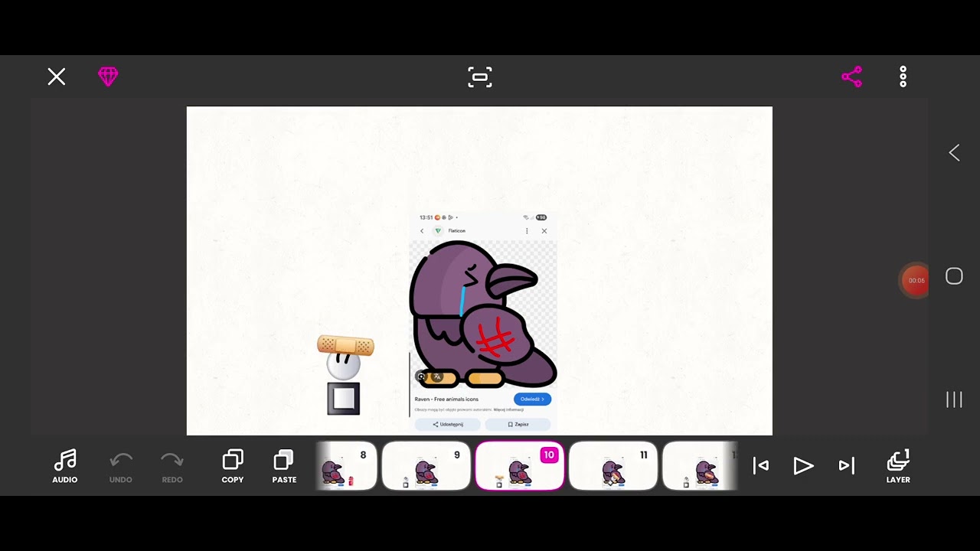This screenshot has width=980, height=551.
Task: Paste the copied frame
Action: click(x=284, y=466)
